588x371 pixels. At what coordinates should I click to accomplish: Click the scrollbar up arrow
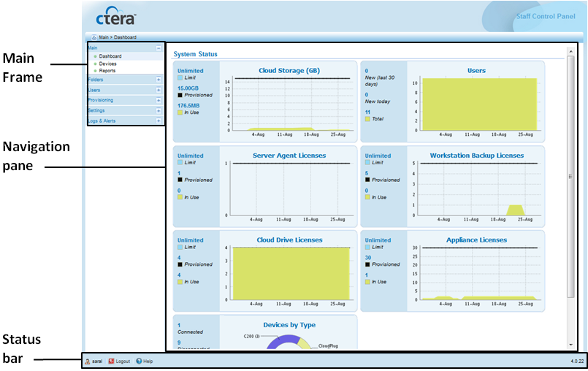coord(570,51)
